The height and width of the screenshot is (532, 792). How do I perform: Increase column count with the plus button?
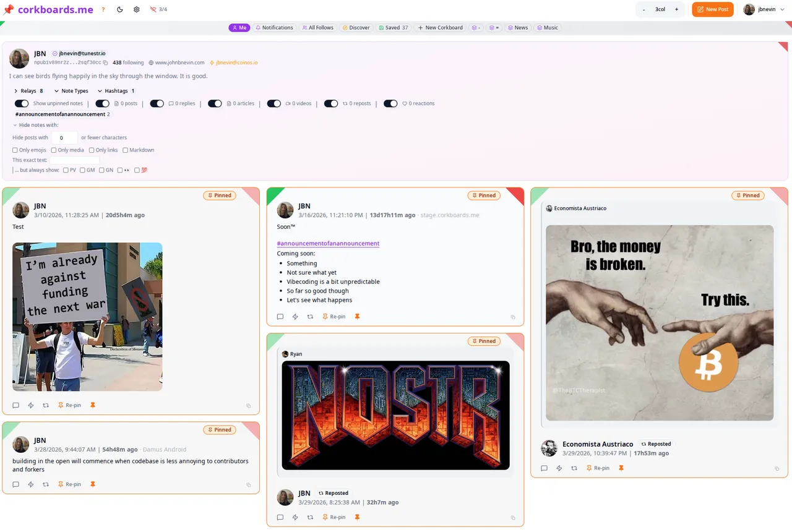(676, 9)
